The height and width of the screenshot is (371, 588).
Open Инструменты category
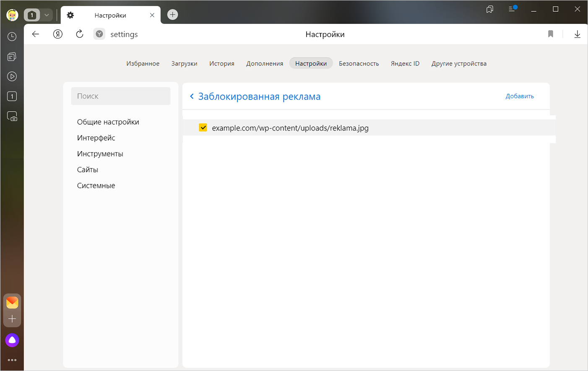[100, 154]
